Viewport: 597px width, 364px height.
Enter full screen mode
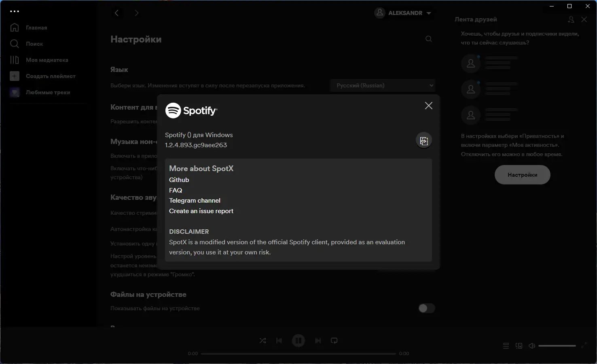pos(584,345)
